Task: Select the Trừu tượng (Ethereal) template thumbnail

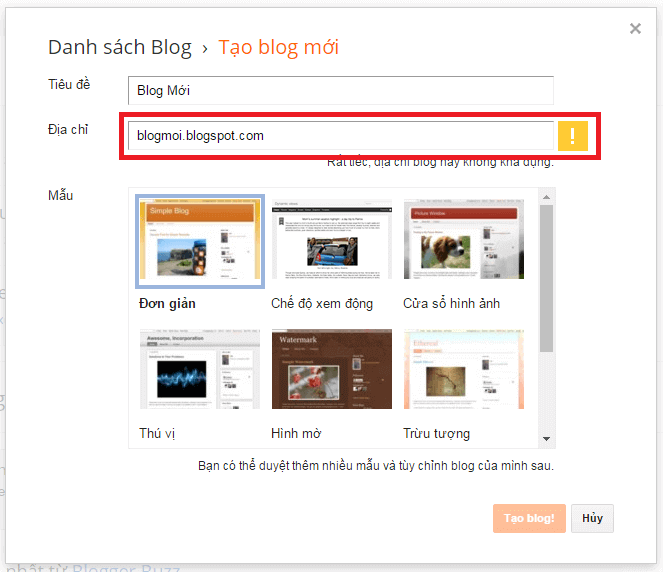Action: (x=464, y=369)
